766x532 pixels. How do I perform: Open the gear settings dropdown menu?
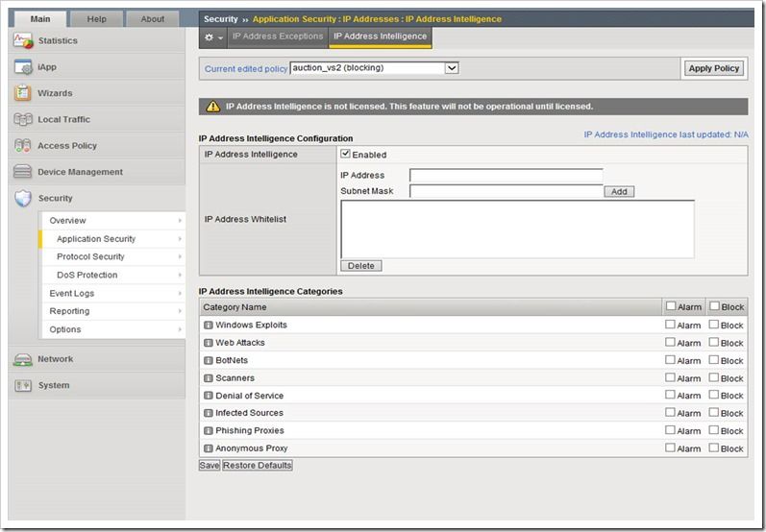[x=213, y=36]
